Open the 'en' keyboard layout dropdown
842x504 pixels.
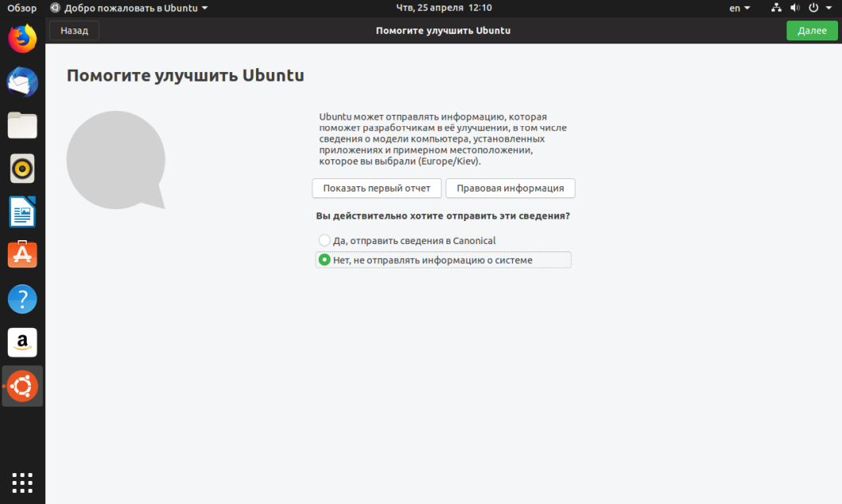pyautogui.click(x=740, y=8)
